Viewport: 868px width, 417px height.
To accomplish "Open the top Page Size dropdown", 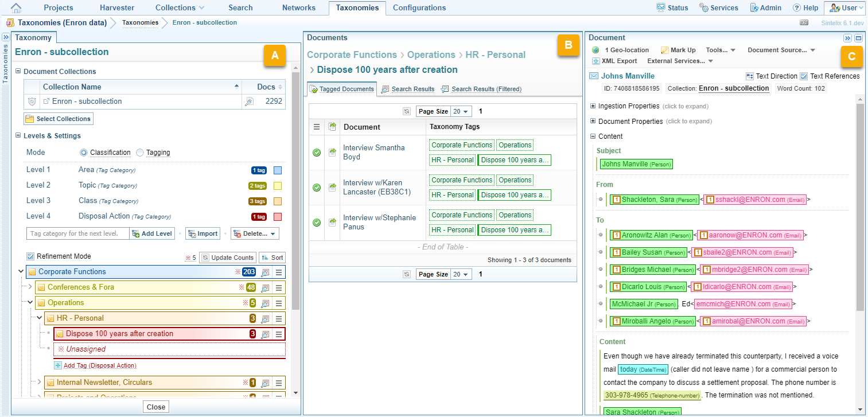I will 461,111.
